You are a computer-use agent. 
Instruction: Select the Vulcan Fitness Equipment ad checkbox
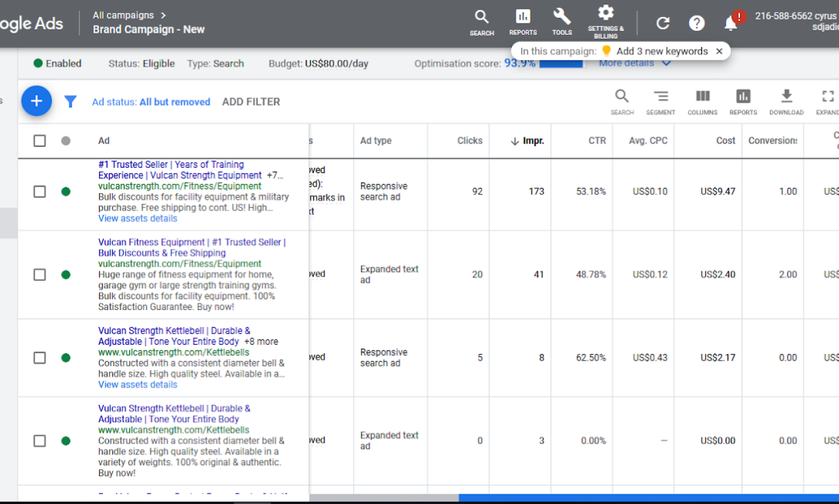tap(40, 275)
